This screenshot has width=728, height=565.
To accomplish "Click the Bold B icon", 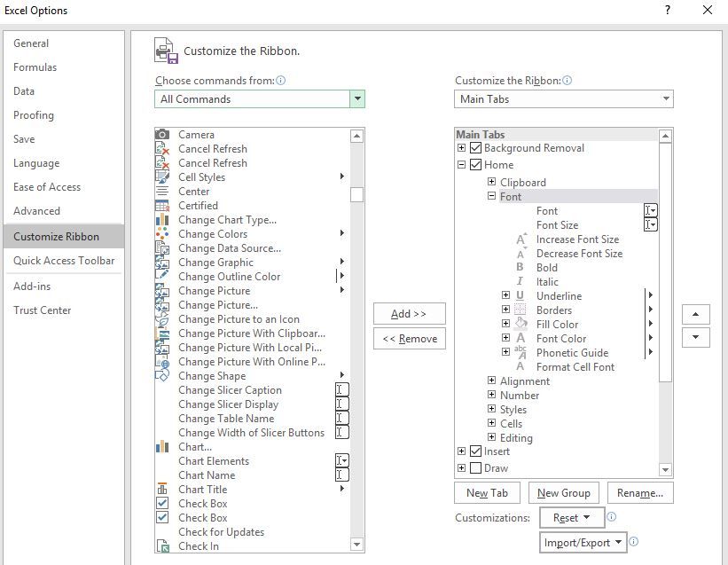I will tap(520, 267).
